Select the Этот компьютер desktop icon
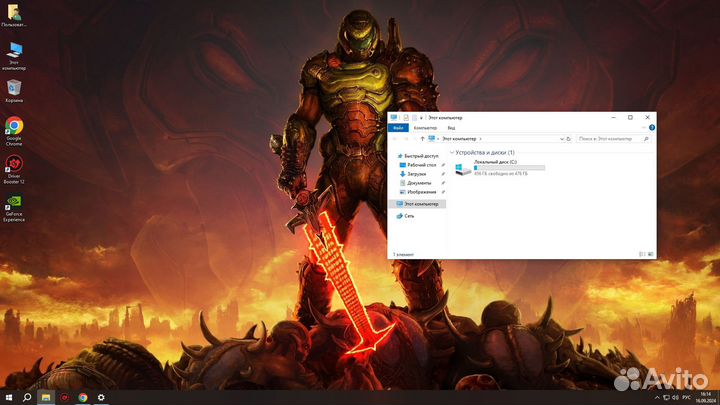Screen dimensions: 720x405 [x=14, y=56]
